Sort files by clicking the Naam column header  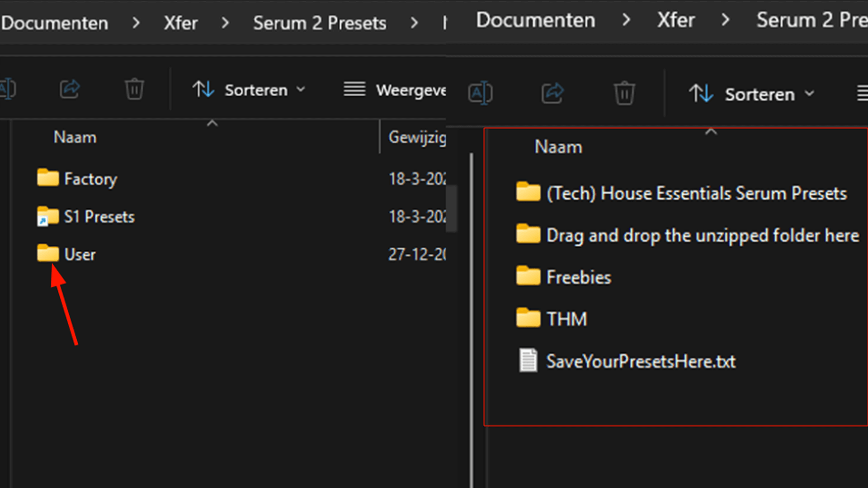click(75, 137)
